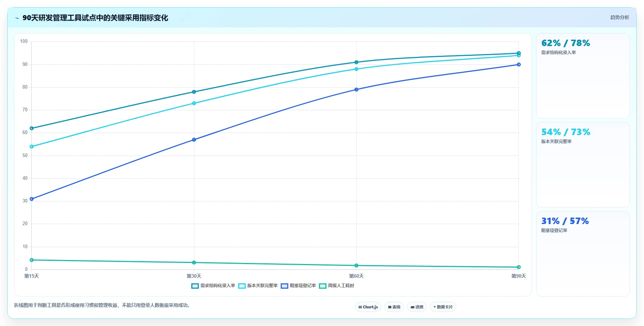Hide the 阻塞项登记率 series via legend

click(x=298, y=286)
